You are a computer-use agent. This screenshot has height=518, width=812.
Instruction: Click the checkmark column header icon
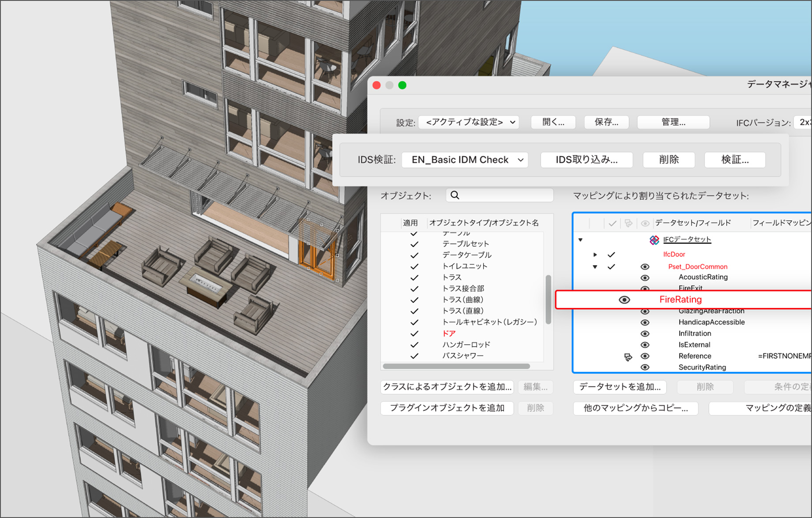click(612, 223)
